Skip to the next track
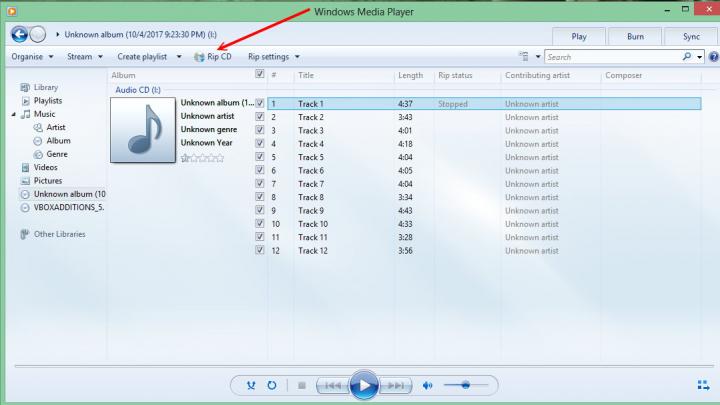The width and height of the screenshot is (720, 405). click(395, 385)
